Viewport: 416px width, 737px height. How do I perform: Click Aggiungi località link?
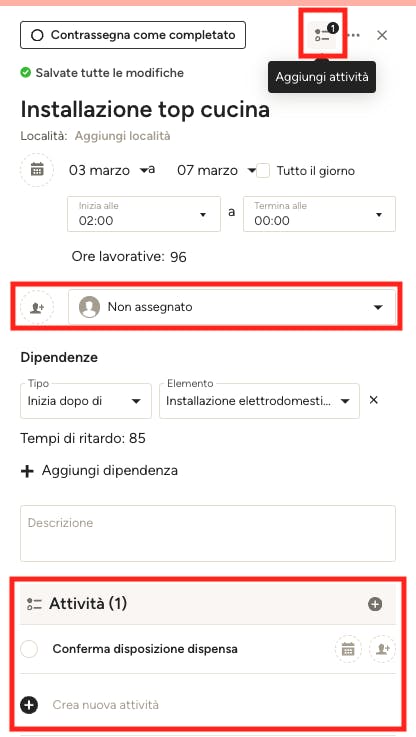click(x=123, y=136)
